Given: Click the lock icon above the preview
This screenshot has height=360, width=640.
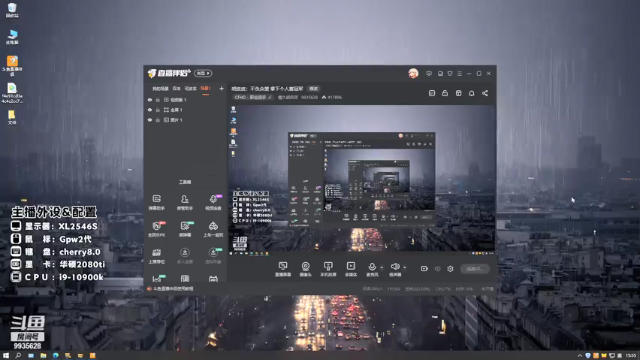Looking at the screenshot, I should point(445,93).
